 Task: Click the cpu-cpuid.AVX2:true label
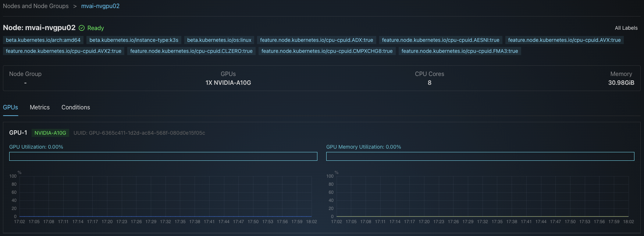pos(64,51)
